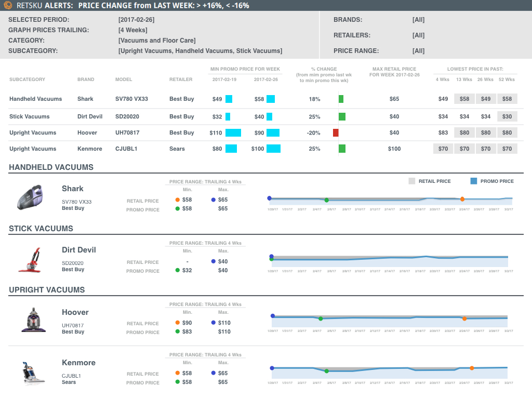Click the green 18% change indicator for Shark
The width and height of the screenshot is (532, 399).
(341, 99)
